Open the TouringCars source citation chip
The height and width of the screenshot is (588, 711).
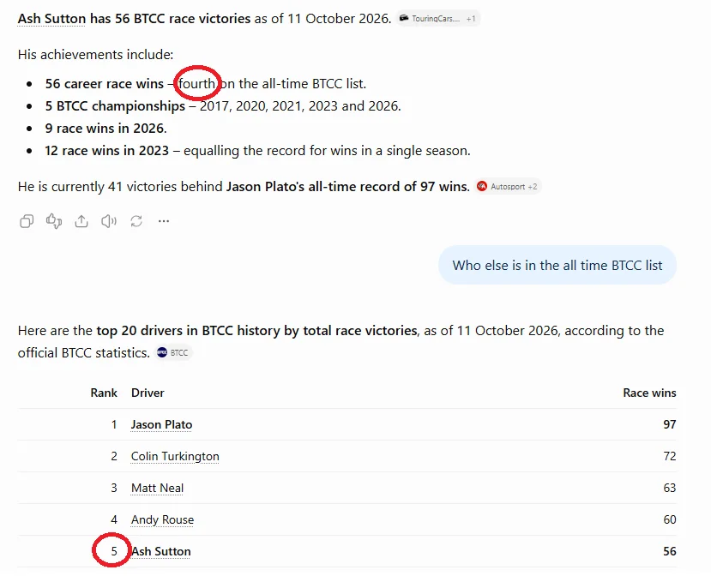pos(437,19)
